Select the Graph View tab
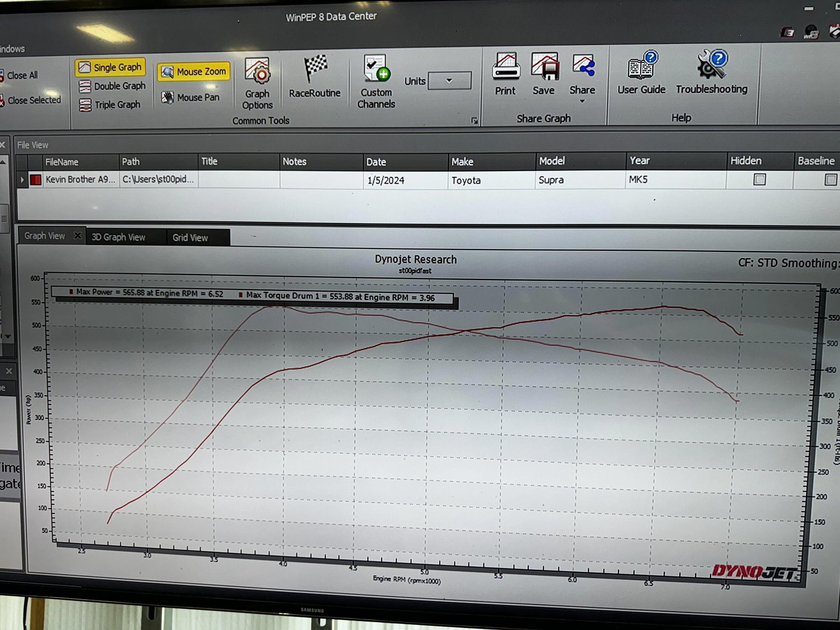840x630 pixels. pyautogui.click(x=45, y=236)
